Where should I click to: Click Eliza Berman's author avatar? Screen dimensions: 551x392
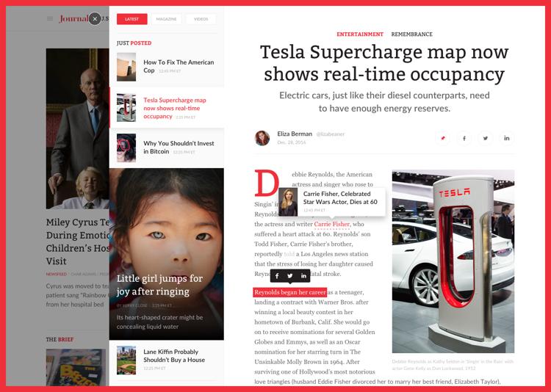tap(262, 138)
